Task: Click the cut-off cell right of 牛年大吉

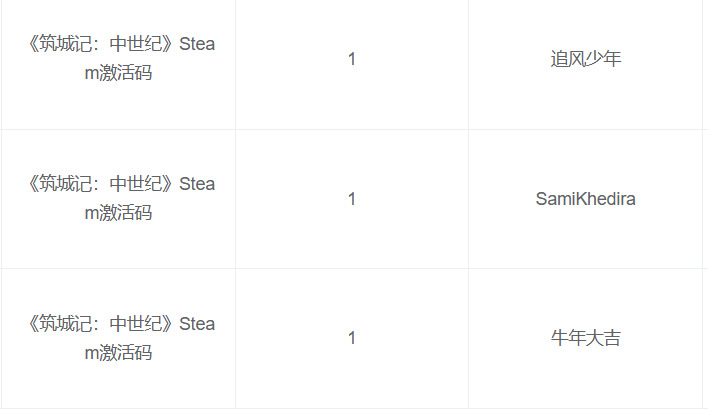Action: click(704, 338)
